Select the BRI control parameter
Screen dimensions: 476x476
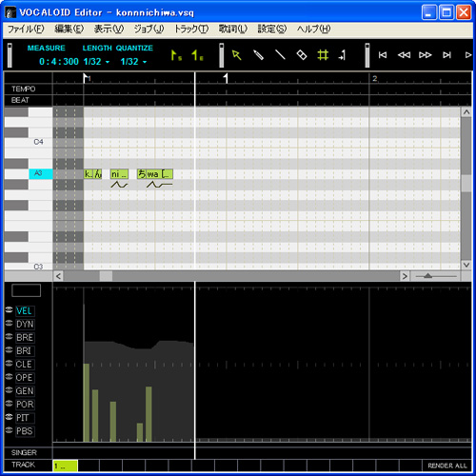coord(25,351)
